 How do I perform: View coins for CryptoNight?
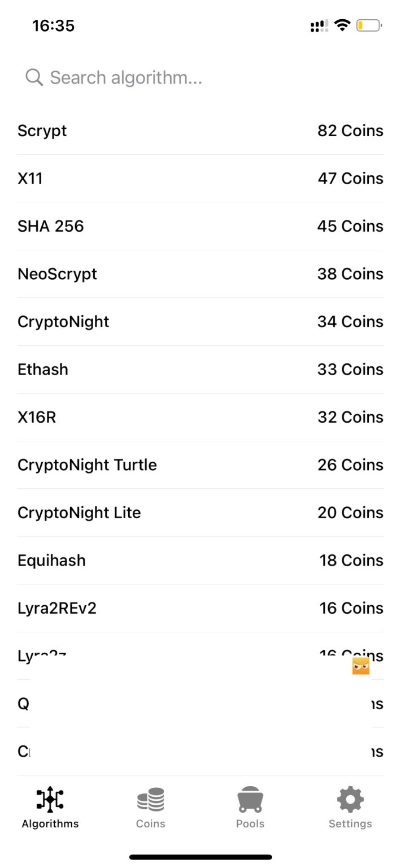(x=200, y=322)
